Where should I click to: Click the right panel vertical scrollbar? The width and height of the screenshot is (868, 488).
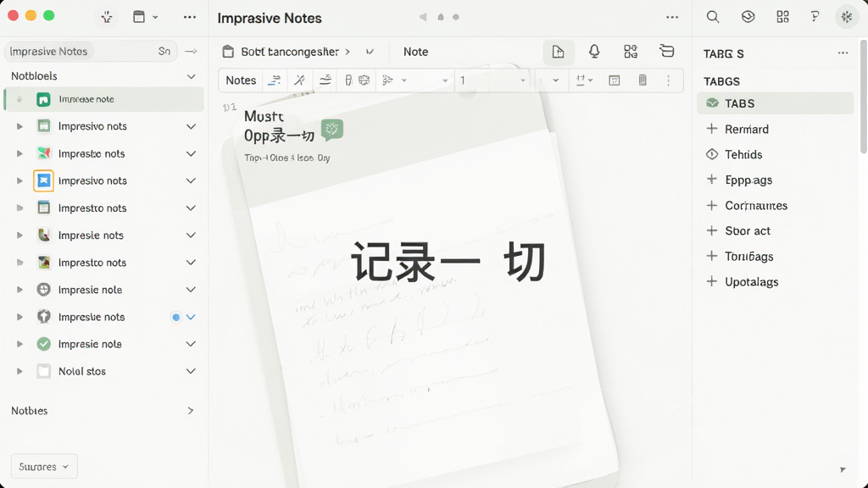pos(863,97)
